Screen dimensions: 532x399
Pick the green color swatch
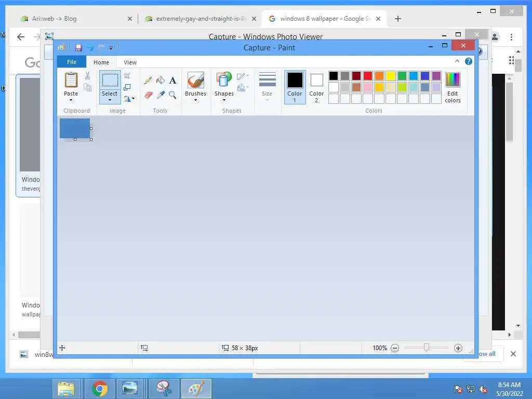(x=402, y=76)
